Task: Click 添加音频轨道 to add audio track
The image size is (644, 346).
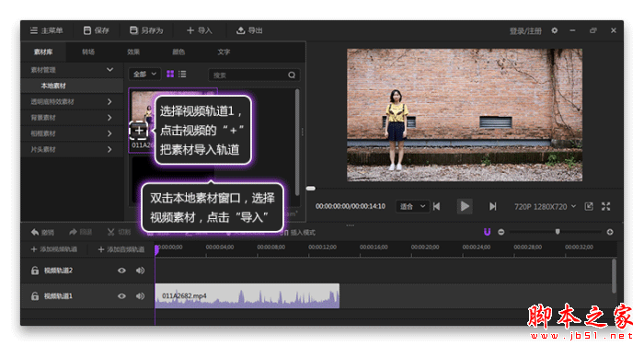Action: pyautogui.click(x=121, y=249)
